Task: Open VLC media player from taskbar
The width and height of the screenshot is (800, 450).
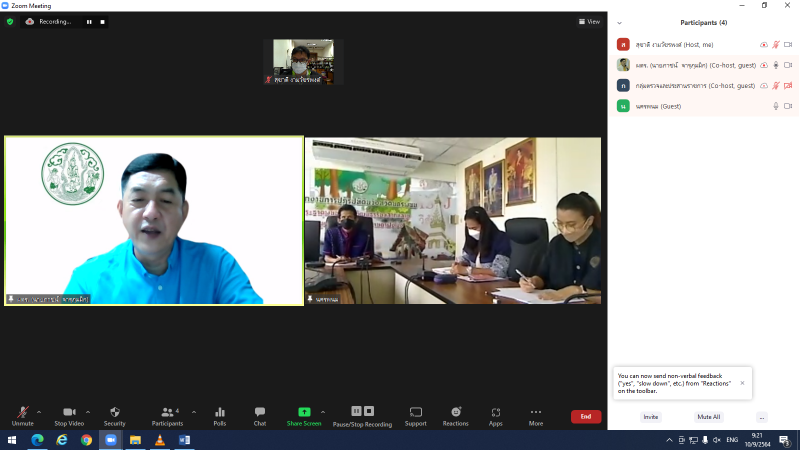Action: point(160,440)
